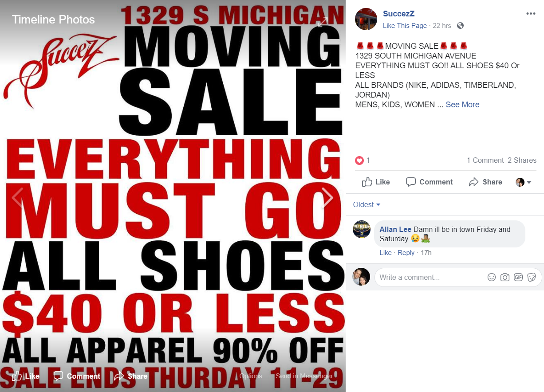
Task: Expand the Oldest comment sorting dropdown
Action: coord(367,204)
